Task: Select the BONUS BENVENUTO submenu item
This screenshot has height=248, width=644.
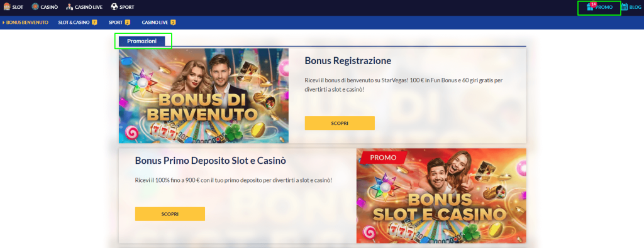Action: point(27,22)
